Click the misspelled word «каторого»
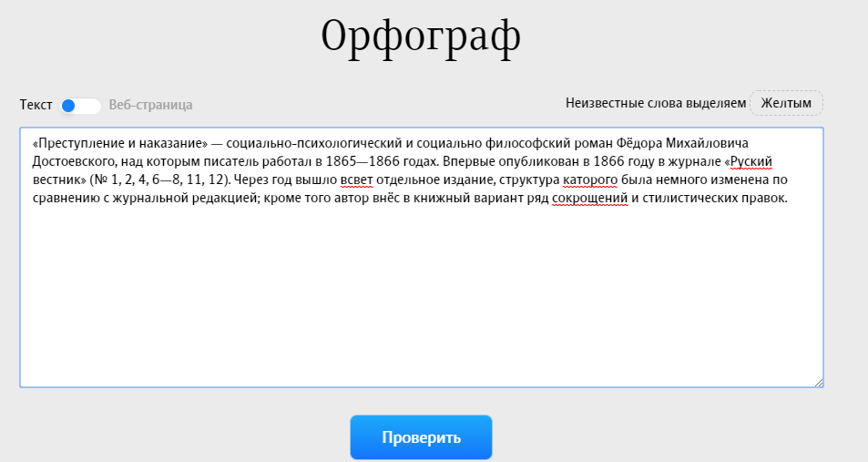 [590, 180]
